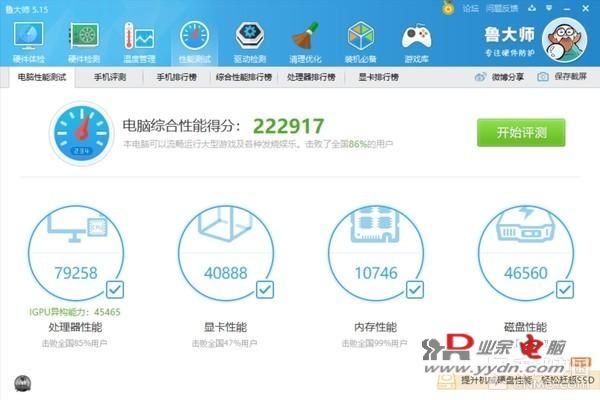This screenshot has height=400, width=600.
Task: Close the Lu Dashi window
Action: (586, 8)
